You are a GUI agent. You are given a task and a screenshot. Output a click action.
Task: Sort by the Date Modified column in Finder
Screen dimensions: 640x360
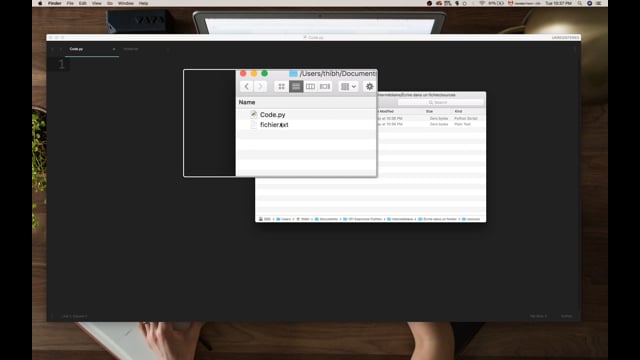(386, 111)
